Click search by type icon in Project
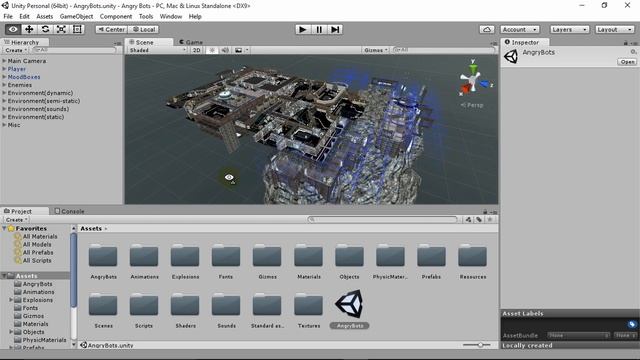This screenshot has height=360, width=640. point(468,220)
